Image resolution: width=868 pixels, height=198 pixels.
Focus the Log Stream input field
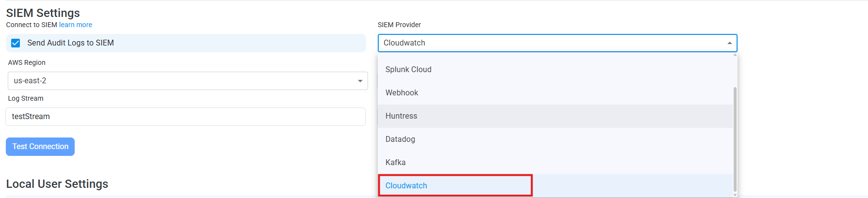coord(185,117)
